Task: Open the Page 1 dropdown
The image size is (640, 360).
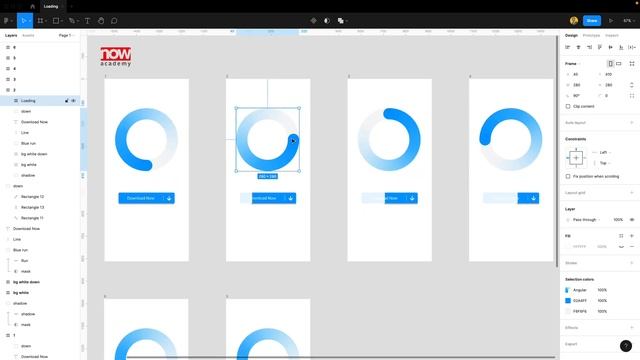Action: pyautogui.click(x=67, y=36)
